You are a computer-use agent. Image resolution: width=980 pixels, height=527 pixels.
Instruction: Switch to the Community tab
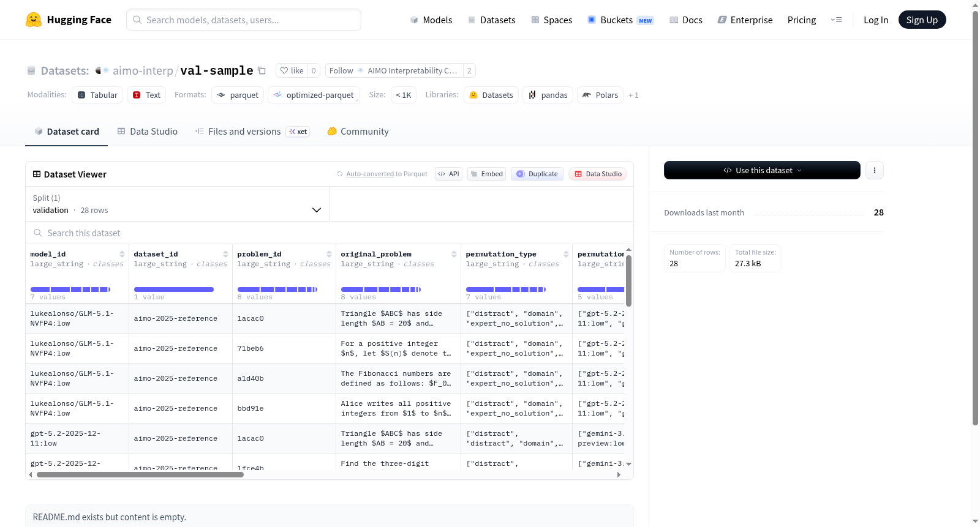point(358,131)
